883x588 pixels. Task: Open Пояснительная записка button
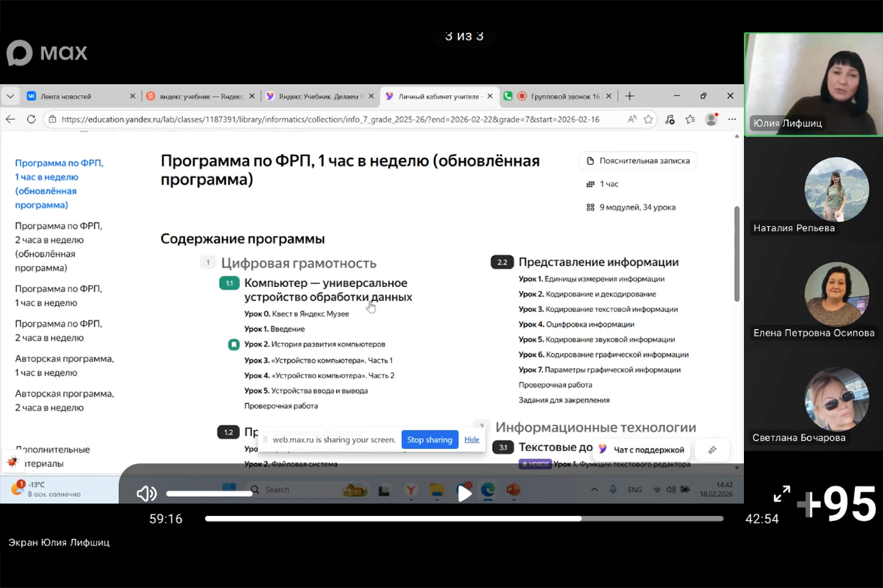[x=637, y=161]
